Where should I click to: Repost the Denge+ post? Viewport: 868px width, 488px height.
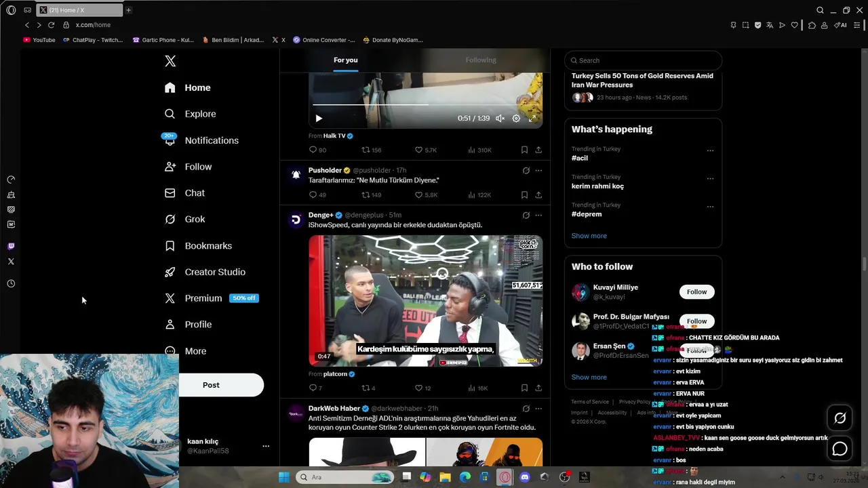pyautogui.click(x=368, y=388)
